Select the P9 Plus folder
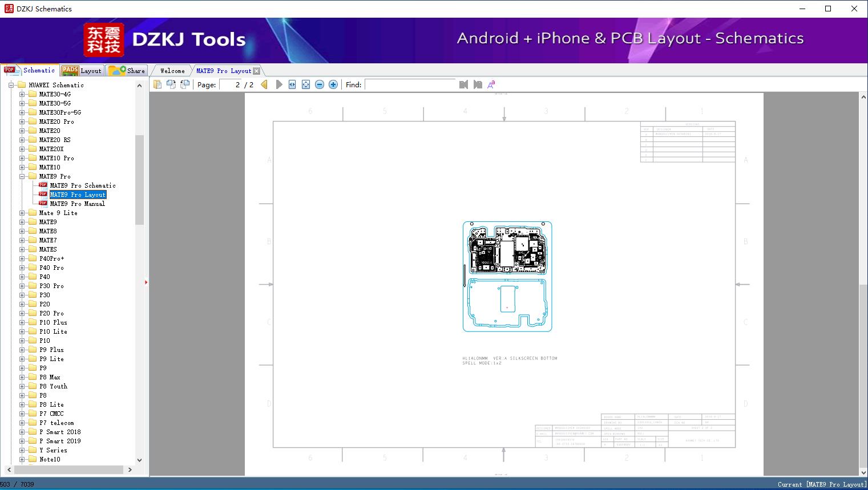 [51, 350]
